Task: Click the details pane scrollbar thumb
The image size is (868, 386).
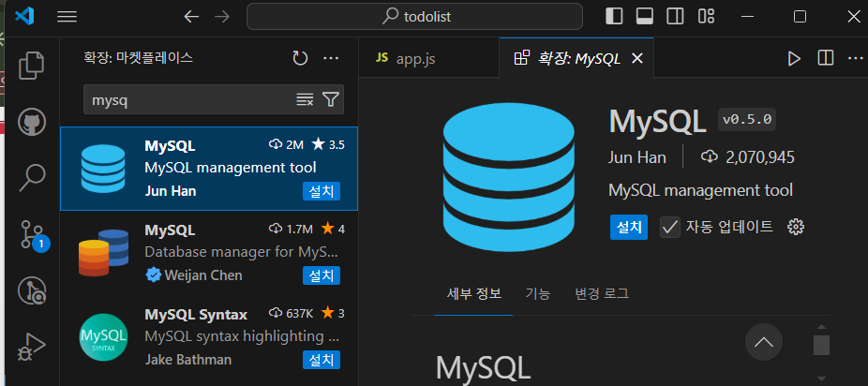Action: click(x=821, y=345)
